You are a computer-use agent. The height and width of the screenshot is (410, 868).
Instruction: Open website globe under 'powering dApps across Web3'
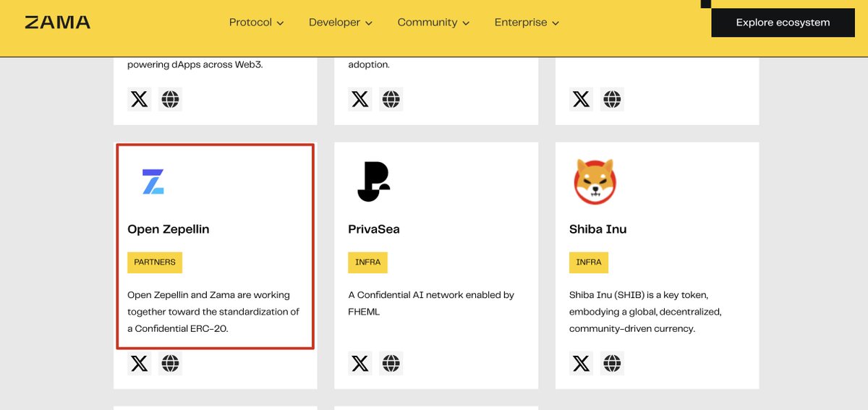(x=170, y=99)
